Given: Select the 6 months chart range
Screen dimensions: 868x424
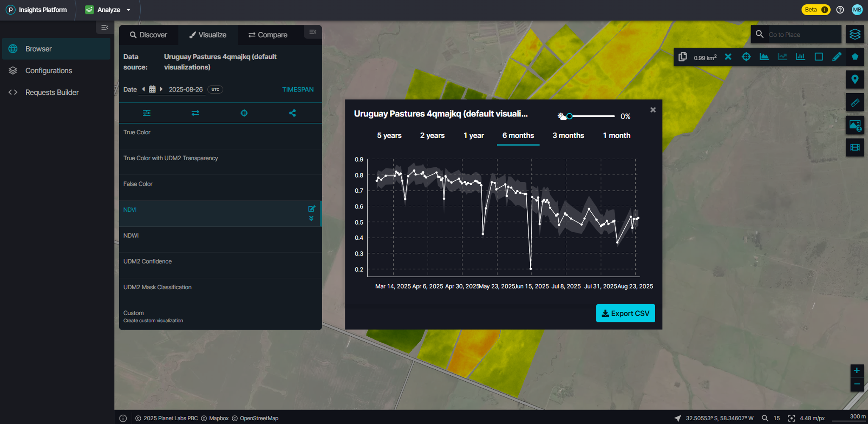Looking at the screenshot, I should 518,136.
